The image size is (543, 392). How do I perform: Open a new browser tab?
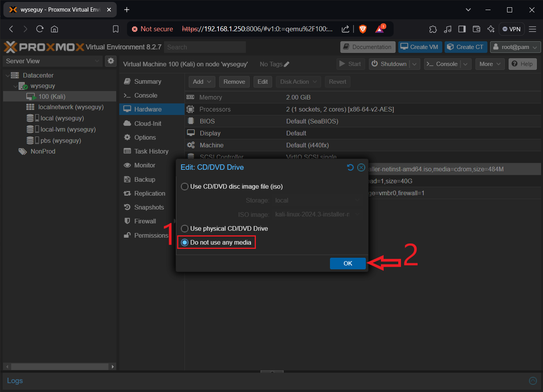click(127, 10)
